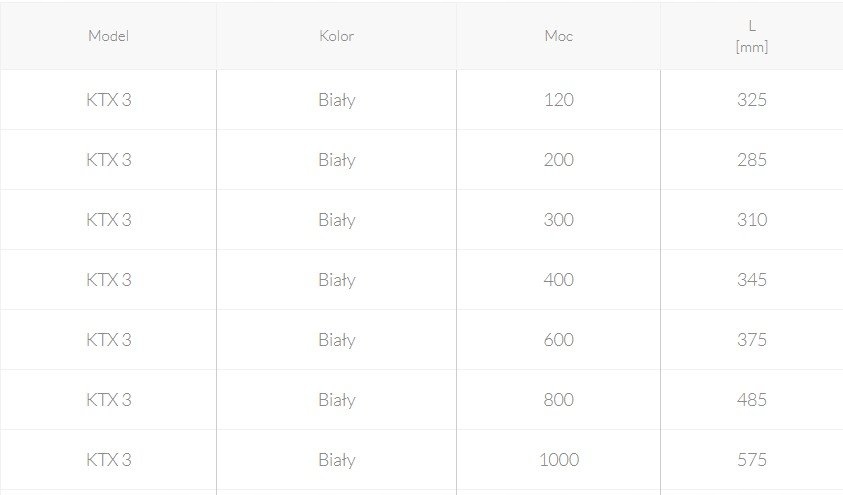The image size is (843, 495).
Task: Select the length cell showing 345
Action: coord(751,280)
